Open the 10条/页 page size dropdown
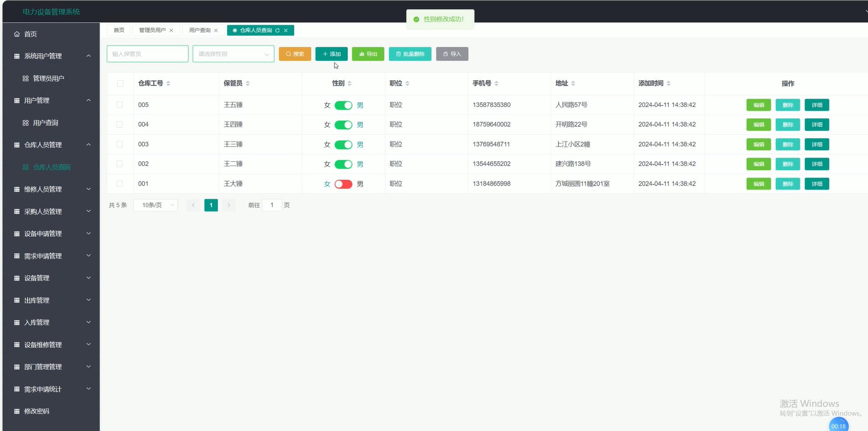 (155, 205)
